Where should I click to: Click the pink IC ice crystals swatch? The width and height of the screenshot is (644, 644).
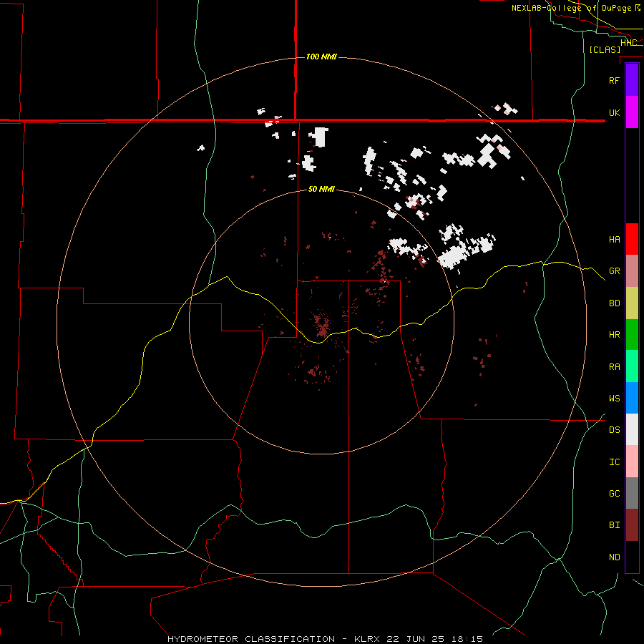[x=632, y=462]
